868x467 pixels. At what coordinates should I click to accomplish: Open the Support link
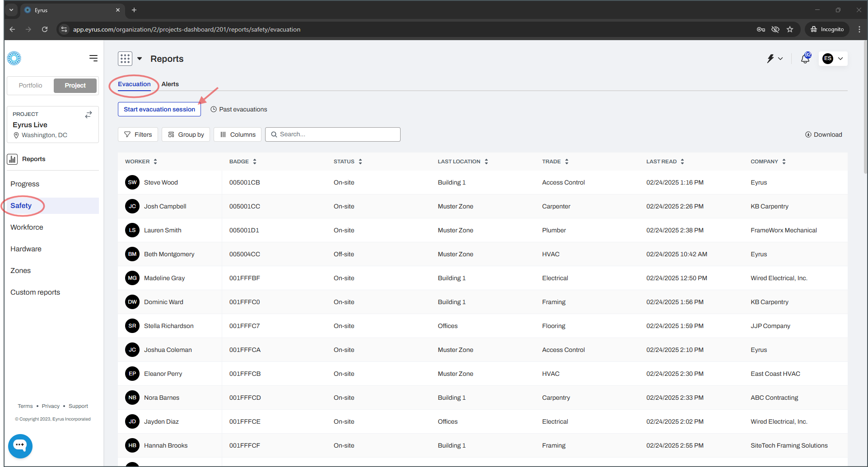[x=78, y=406]
